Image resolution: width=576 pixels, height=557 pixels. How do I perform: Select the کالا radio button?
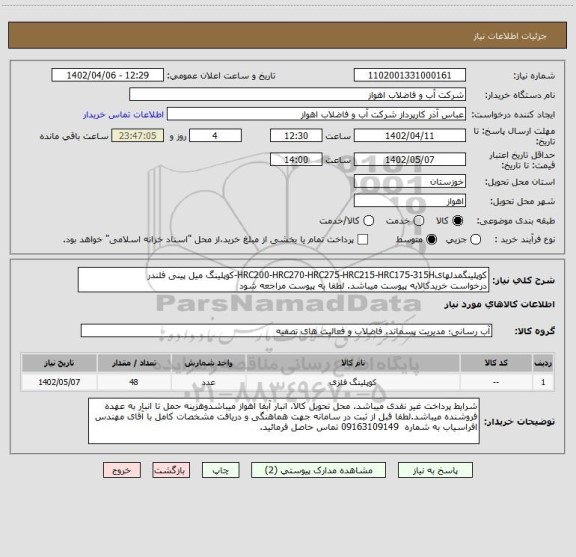click(458, 221)
